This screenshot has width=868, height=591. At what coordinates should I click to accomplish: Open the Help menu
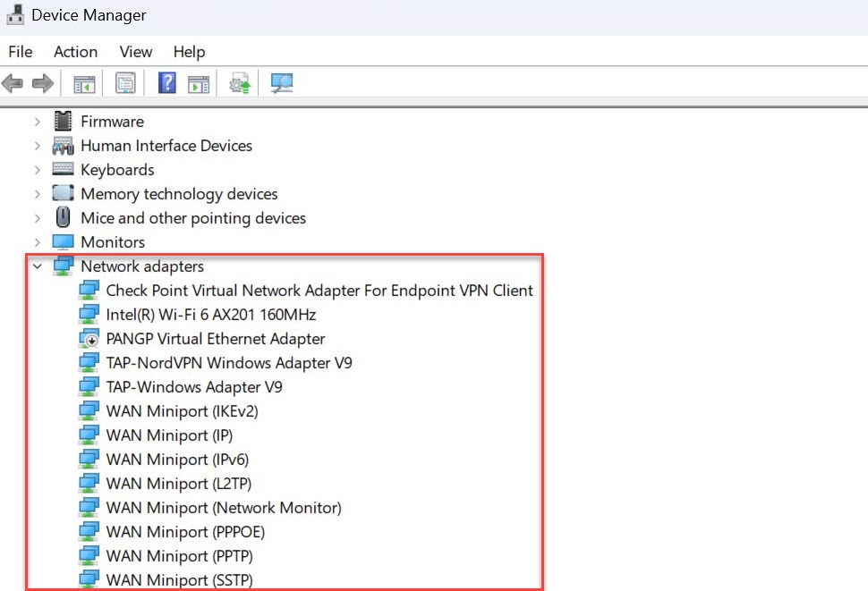(190, 52)
